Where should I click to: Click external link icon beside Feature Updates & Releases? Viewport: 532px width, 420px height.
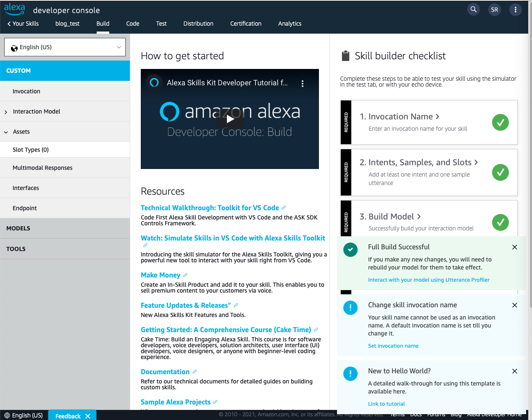236,305
